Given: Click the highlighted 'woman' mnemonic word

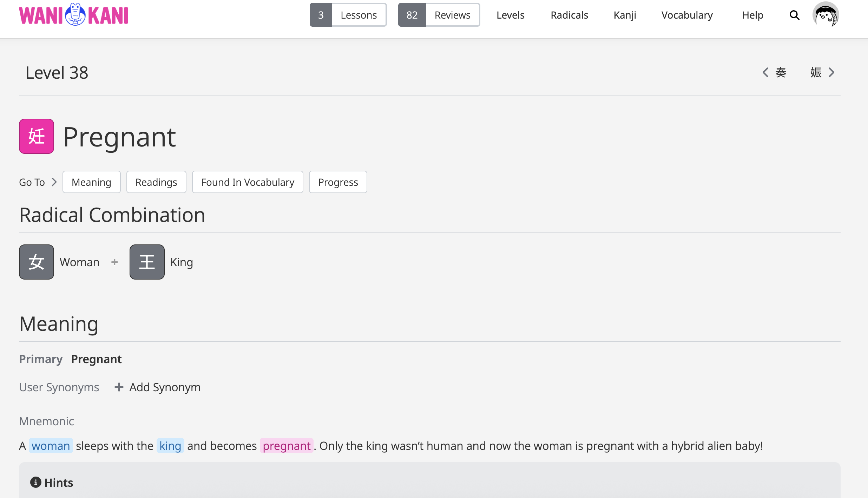Looking at the screenshot, I should pyautogui.click(x=51, y=446).
